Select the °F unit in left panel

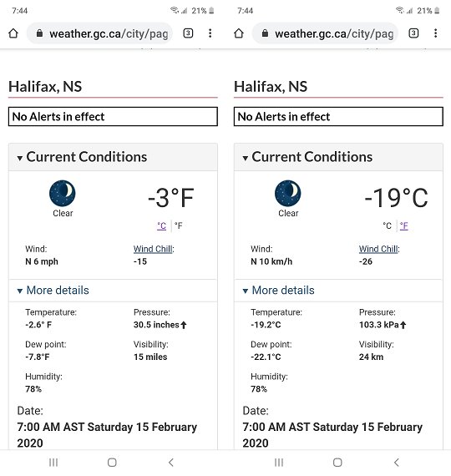179,225
